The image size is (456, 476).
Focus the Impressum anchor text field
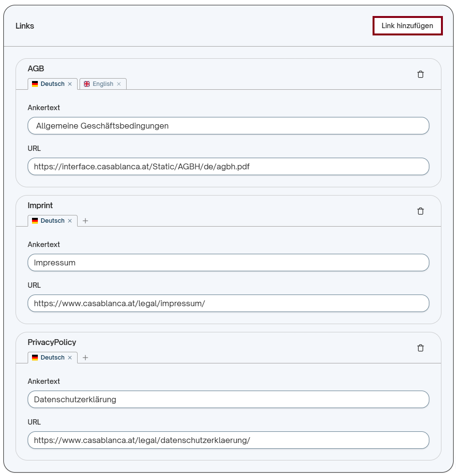pyautogui.click(x=228, y=263)
